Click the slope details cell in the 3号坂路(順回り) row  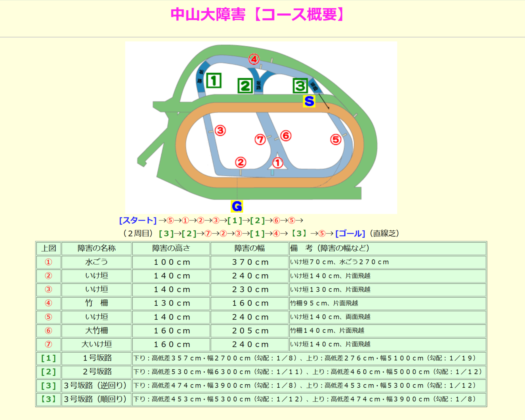[309, 399]
